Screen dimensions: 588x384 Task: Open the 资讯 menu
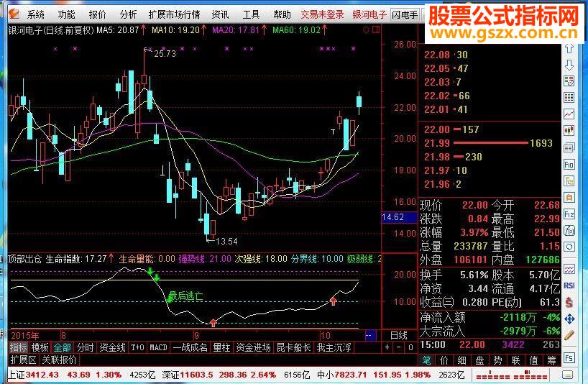220,14
